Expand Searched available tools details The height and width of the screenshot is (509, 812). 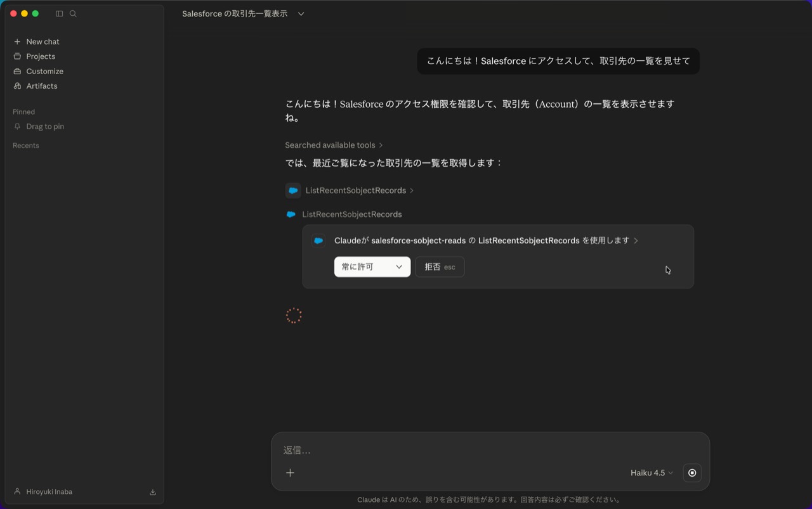point(334,145)
